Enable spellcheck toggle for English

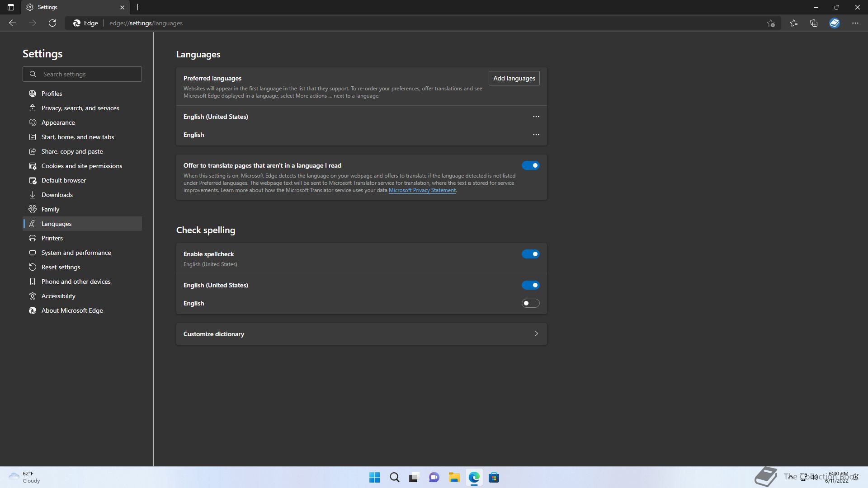530,303
